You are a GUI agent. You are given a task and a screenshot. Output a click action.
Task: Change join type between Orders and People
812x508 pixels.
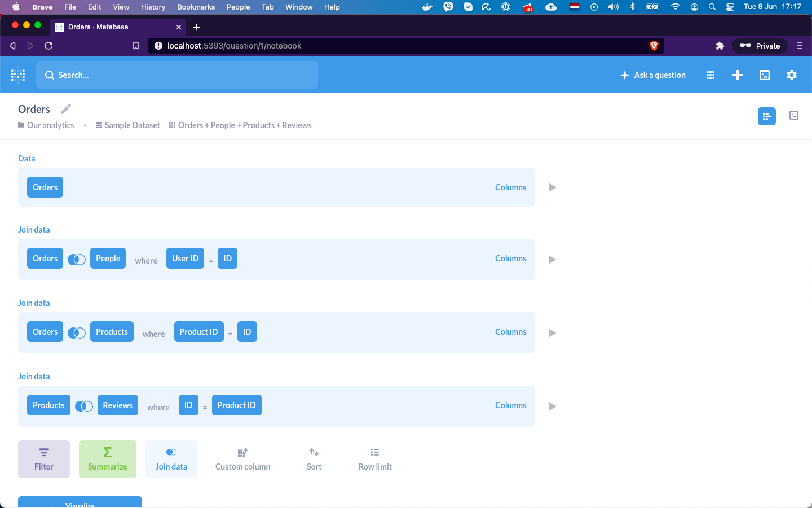pyautogui.click(x=77, y=258)
